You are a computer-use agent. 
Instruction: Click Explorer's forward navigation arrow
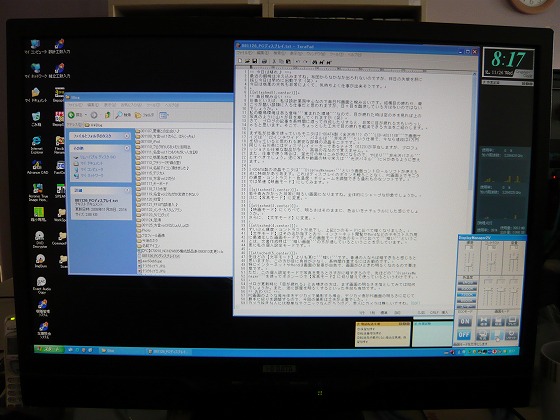pyautogui.click(x=94, y=115)
